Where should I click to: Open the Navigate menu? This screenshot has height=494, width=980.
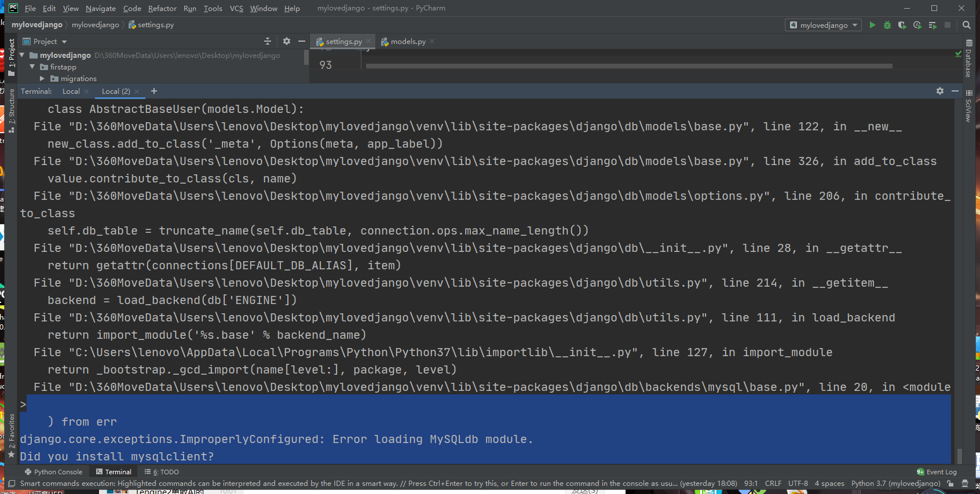(101, 8)
